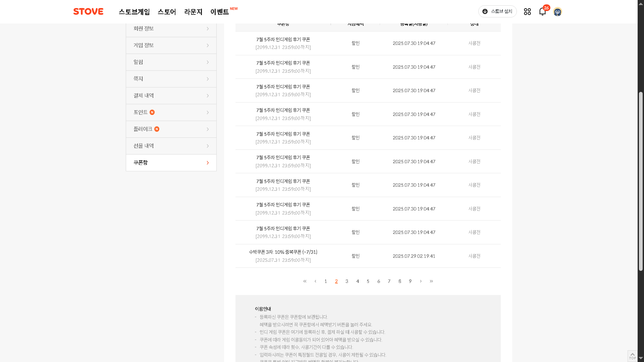Image resolution: width=644 pixels, height=362 pixels.
Task: Click the 결제 내역 sidebar label
Action: [144, 96]
